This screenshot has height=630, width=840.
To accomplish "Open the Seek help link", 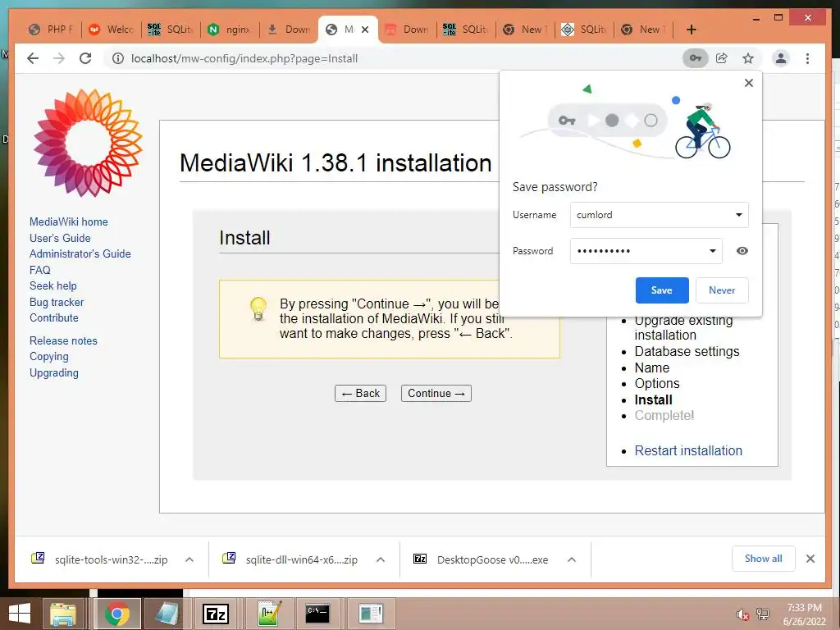I will [x=53, y=286].
